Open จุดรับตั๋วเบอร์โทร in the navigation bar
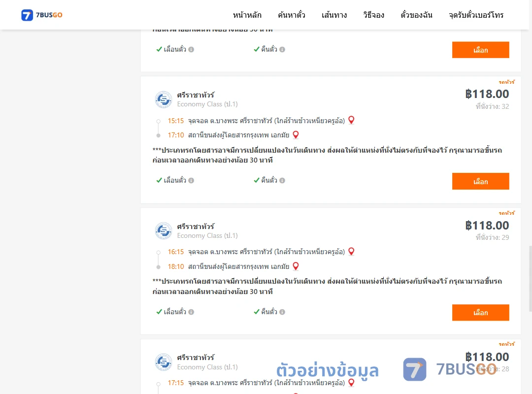This screenshot has width=532, height=394. (476, 15)
